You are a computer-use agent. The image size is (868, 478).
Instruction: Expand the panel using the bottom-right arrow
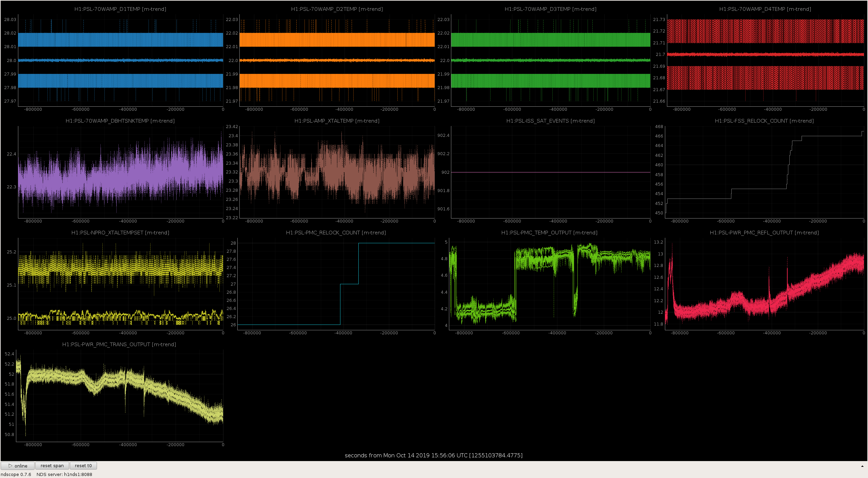862,466
